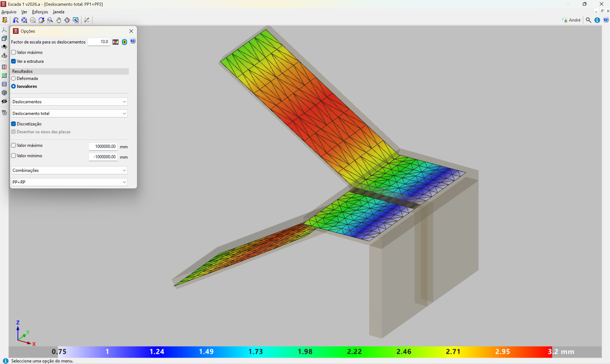Select the Deformada radio button

pos(14,78)
